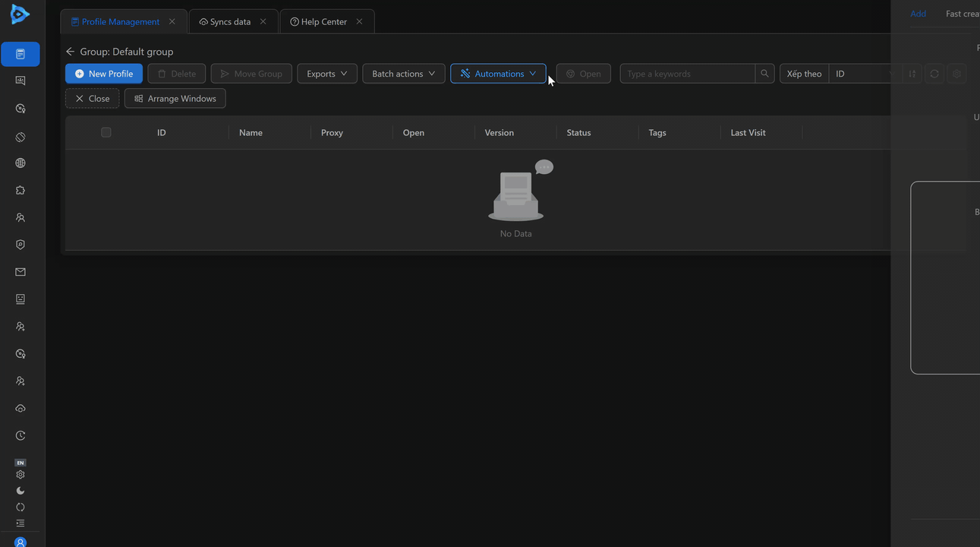This screenshot has height=547, width=980.
Task: Click the refresh icon beside sort controls
Action: pyautogui.click(x=934, y=74)
